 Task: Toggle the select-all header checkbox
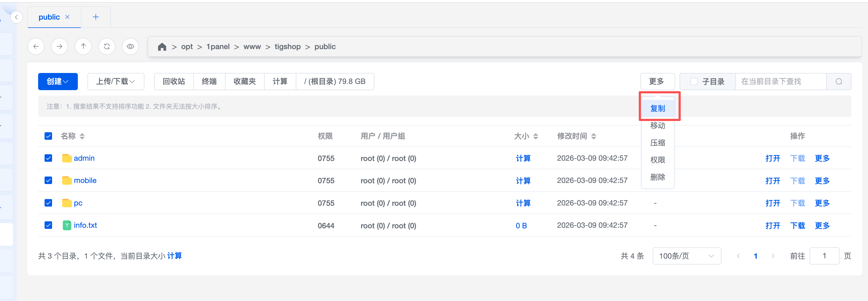[48, 136]
